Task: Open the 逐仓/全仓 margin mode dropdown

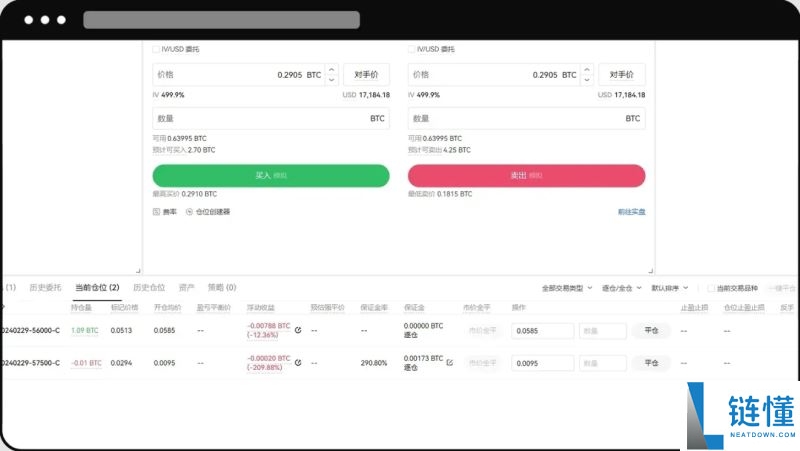Action: pyautogui.click(x=621, y=288)
